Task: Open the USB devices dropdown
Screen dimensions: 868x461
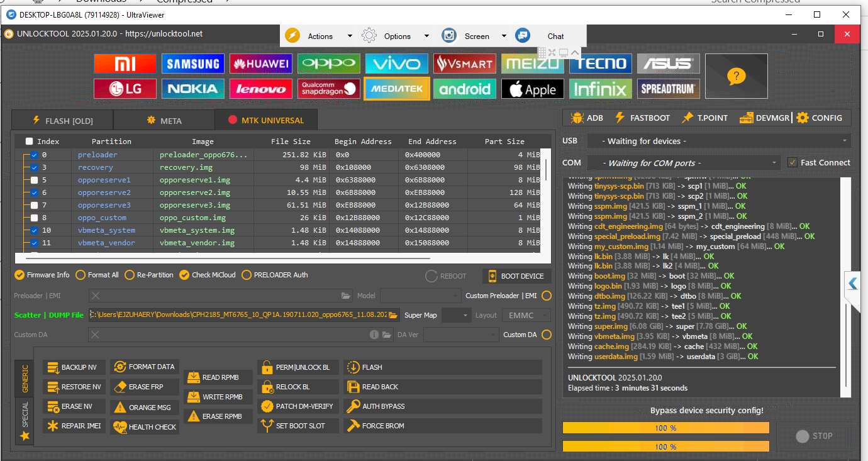Action: (718, 141)
